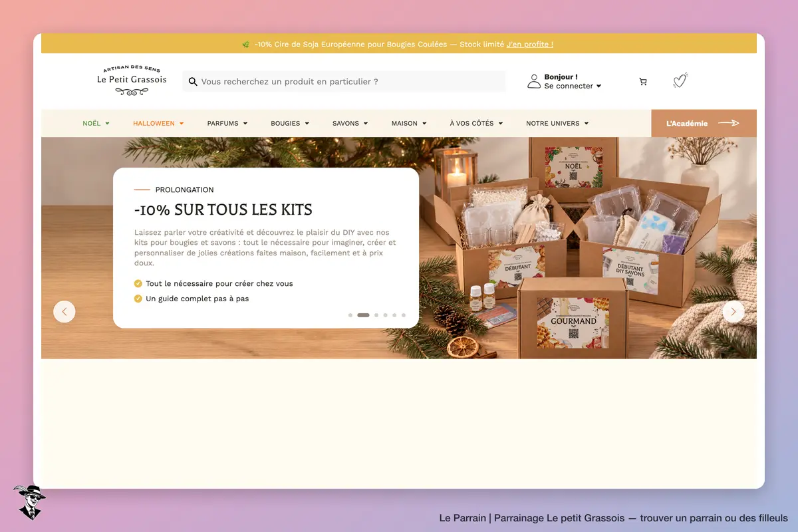
Task: Open the PARFUMS dropdown
Action: tap(227, 123)
